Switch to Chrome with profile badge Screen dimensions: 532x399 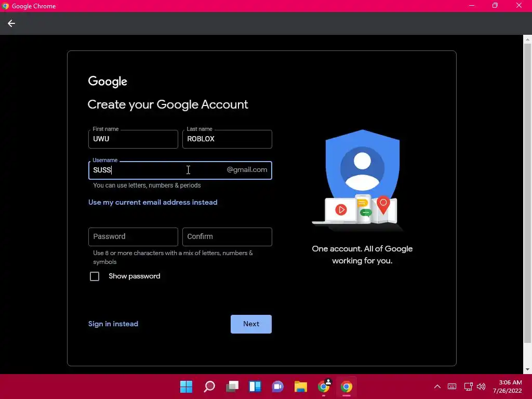pyautogui.click(x=324, y=387)
